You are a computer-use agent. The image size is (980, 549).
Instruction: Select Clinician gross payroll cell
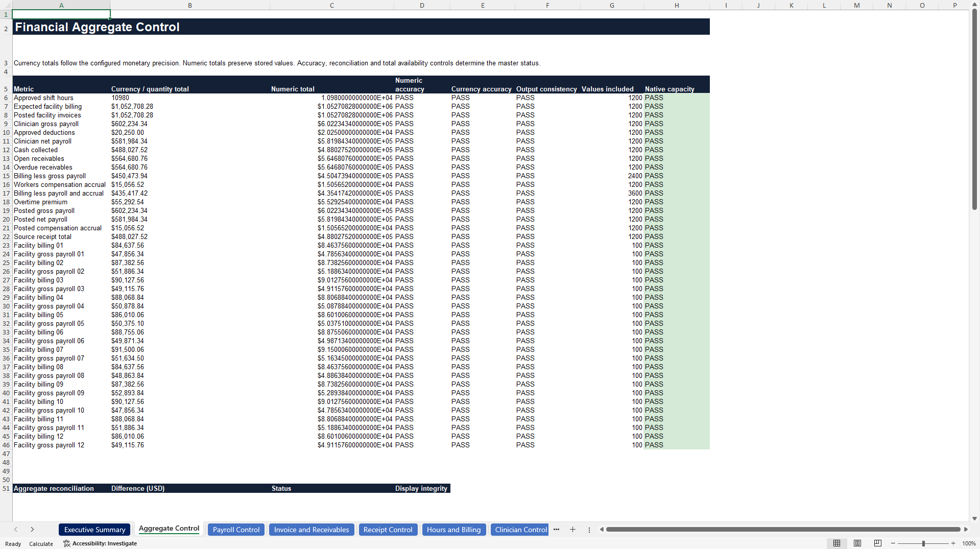(61, 124)
